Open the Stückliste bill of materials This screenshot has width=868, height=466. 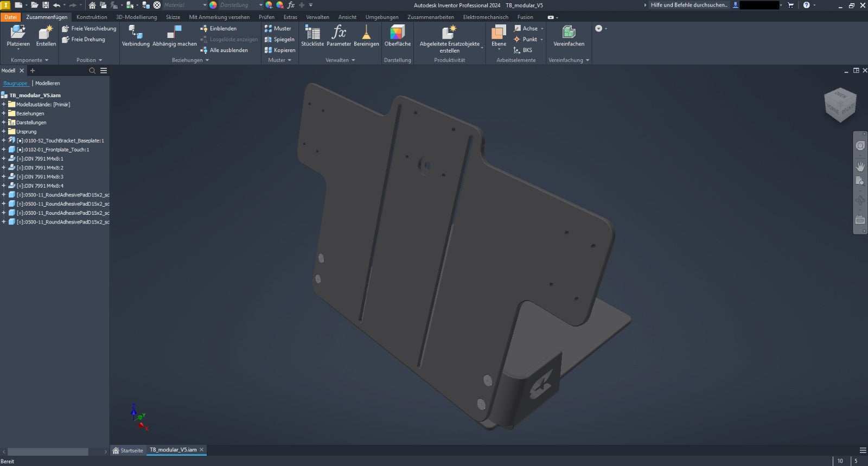point(312,36)
